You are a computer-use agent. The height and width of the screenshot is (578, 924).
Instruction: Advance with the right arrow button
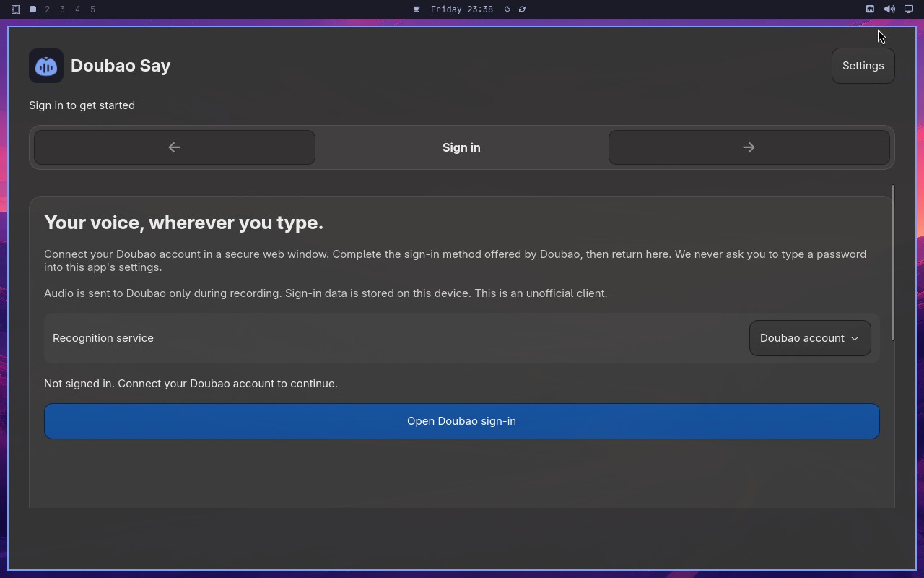(749, 147)
